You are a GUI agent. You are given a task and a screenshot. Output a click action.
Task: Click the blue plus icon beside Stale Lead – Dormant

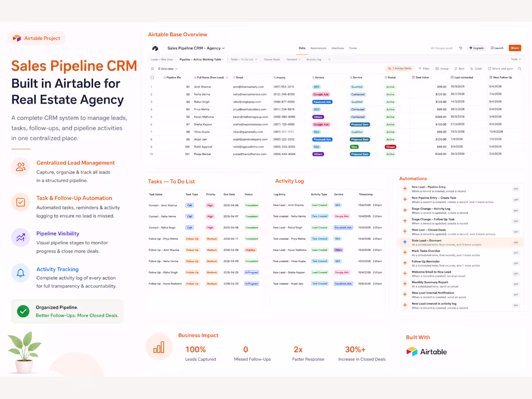405,242
